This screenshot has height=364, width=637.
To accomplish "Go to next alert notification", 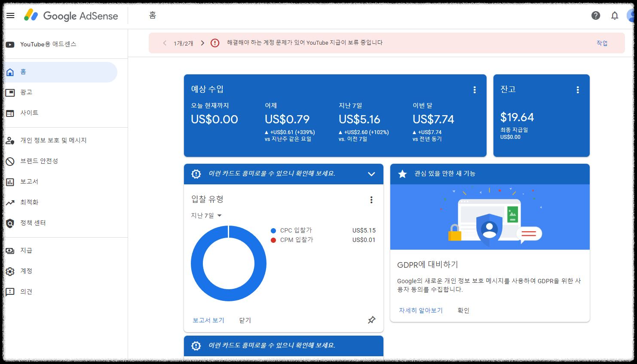I will 202,43.
